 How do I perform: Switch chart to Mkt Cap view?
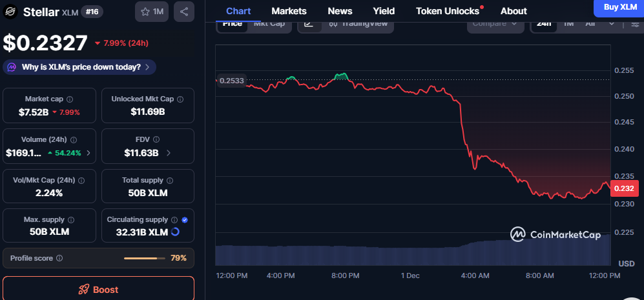(x=269, y=24)
